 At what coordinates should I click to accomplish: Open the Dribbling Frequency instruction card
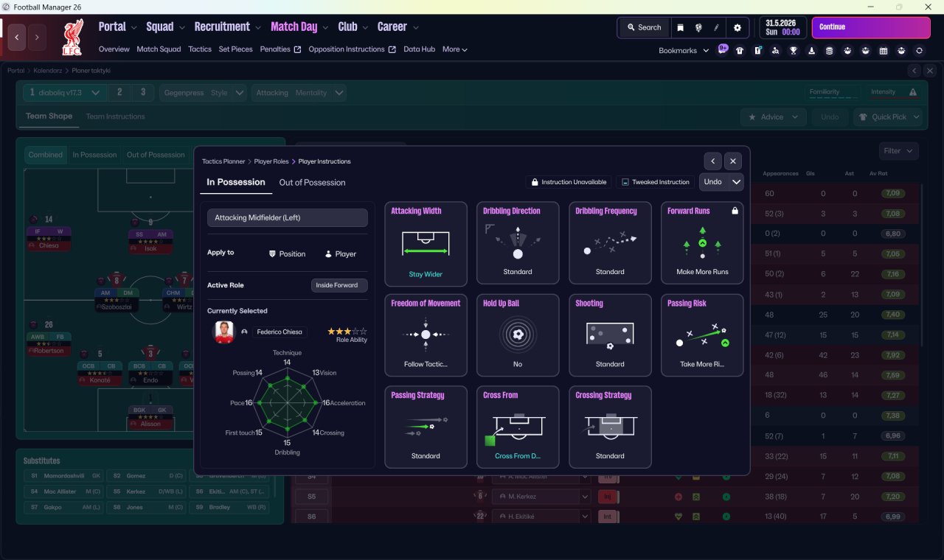point(610,242)
